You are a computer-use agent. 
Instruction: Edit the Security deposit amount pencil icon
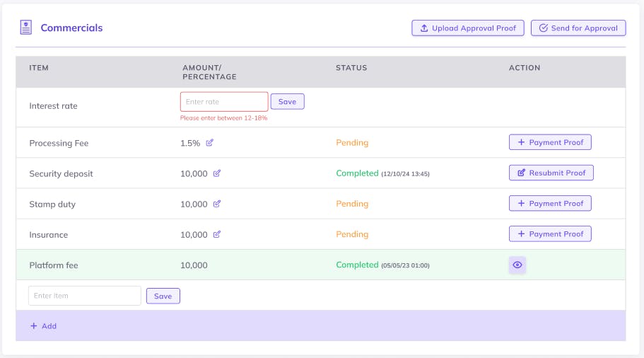pos(217,173)
